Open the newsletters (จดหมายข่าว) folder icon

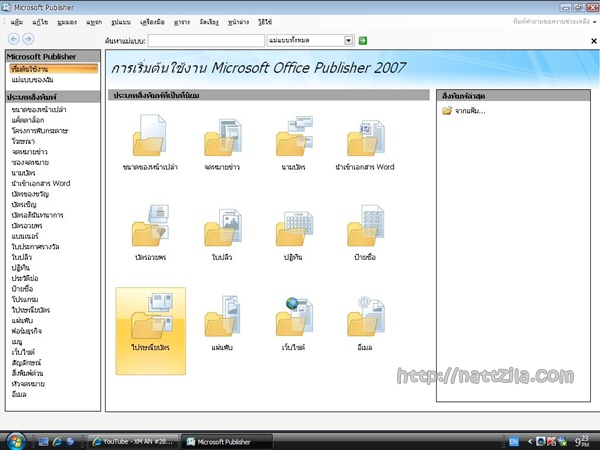coord(223,137)
